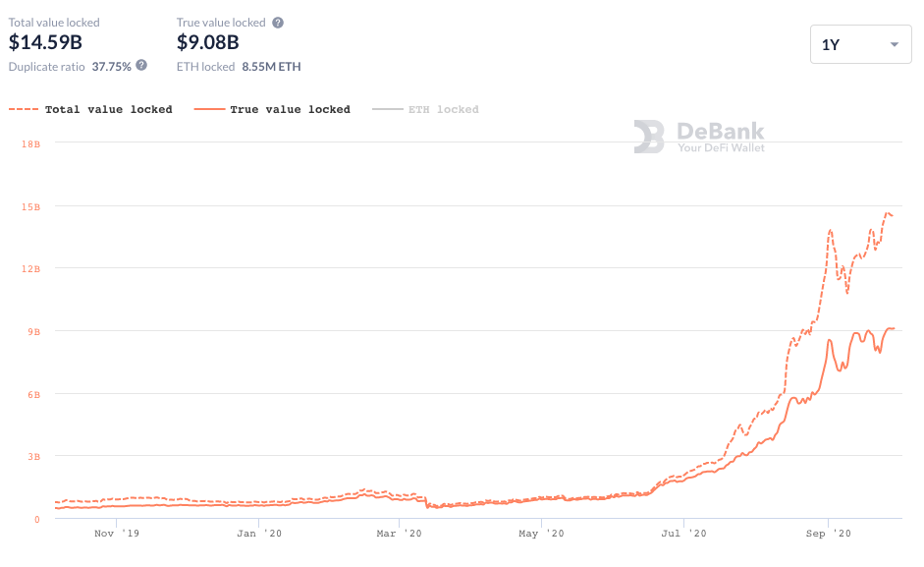
Task: Toggle the Total value locked legend label
Action: click(108, 110)
